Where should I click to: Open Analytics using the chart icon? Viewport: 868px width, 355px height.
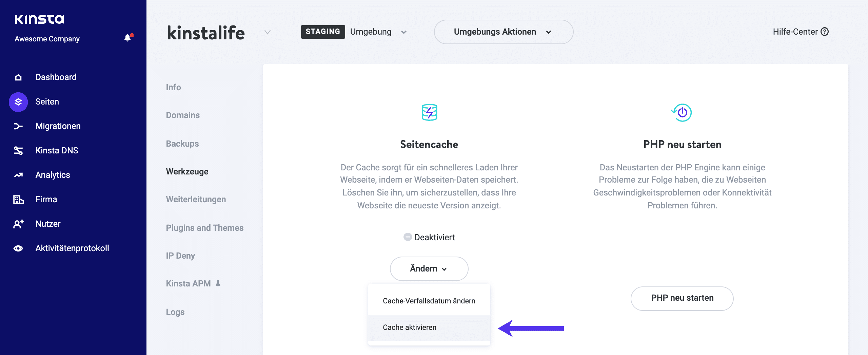click(18, 175)
